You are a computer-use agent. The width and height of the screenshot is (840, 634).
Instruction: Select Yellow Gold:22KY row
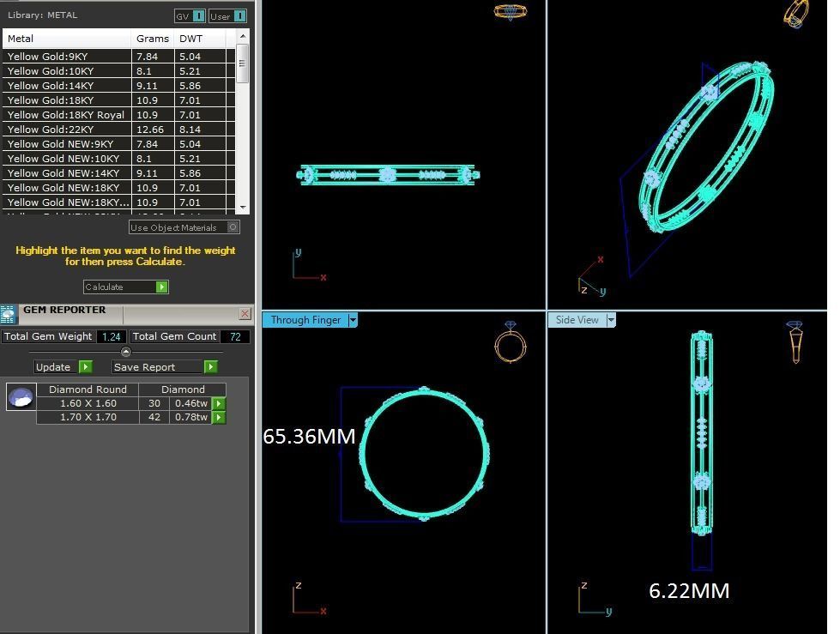point(119,129)
